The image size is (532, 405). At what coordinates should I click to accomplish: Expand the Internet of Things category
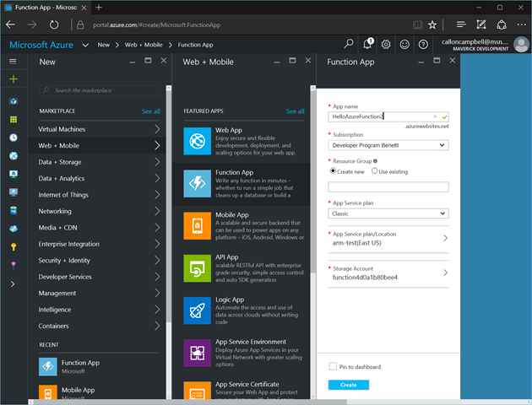tap(157, 195)
